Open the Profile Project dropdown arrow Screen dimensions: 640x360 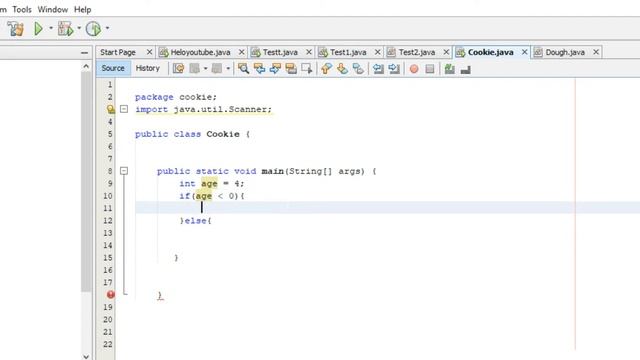click(x=107, y=28)
